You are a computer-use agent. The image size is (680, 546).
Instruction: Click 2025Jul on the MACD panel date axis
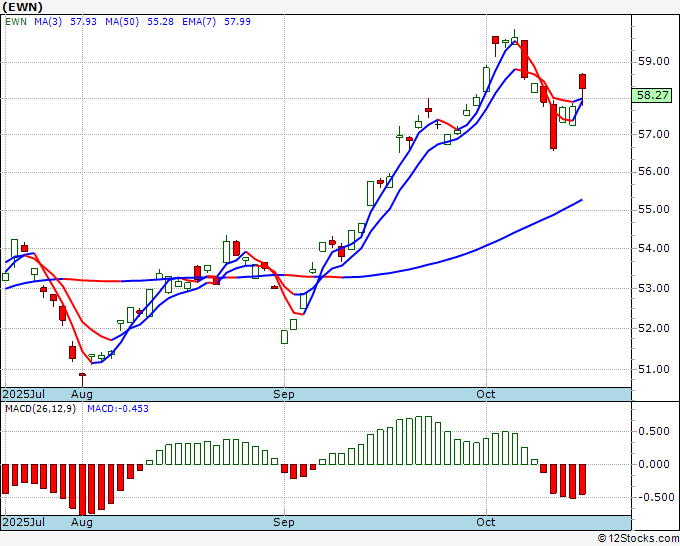(24, 522)
